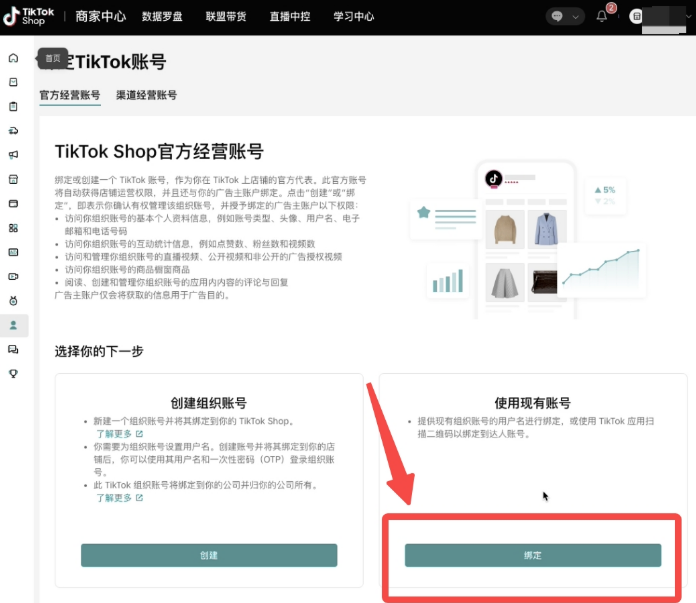
Task: Open the 联盟带货 menu
Action: click(x=226, y=16)
